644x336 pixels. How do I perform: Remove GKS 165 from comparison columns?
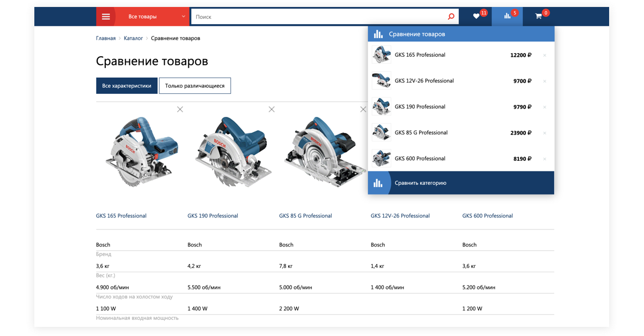tap(180, 109)
